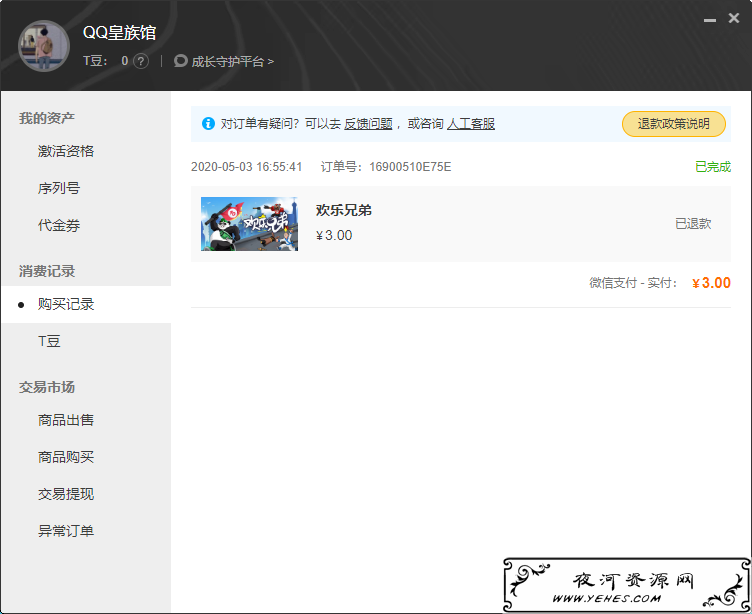Click the 微信支付 - 实付 label

[x=633, y=283]
